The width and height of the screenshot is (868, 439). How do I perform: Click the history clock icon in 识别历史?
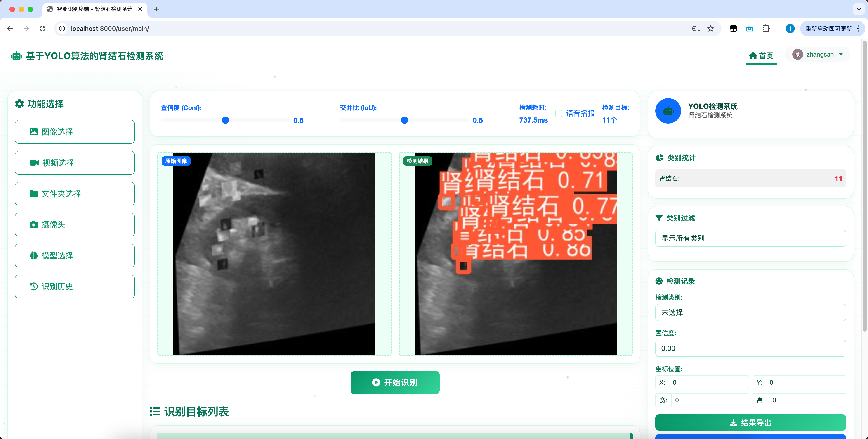[34, 286]
